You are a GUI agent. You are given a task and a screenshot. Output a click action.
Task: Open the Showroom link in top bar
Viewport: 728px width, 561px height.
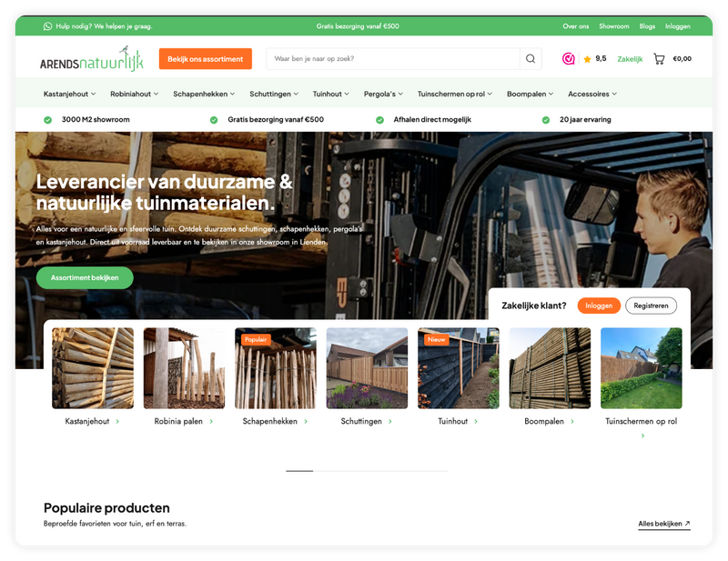click(x=613, y=26)
